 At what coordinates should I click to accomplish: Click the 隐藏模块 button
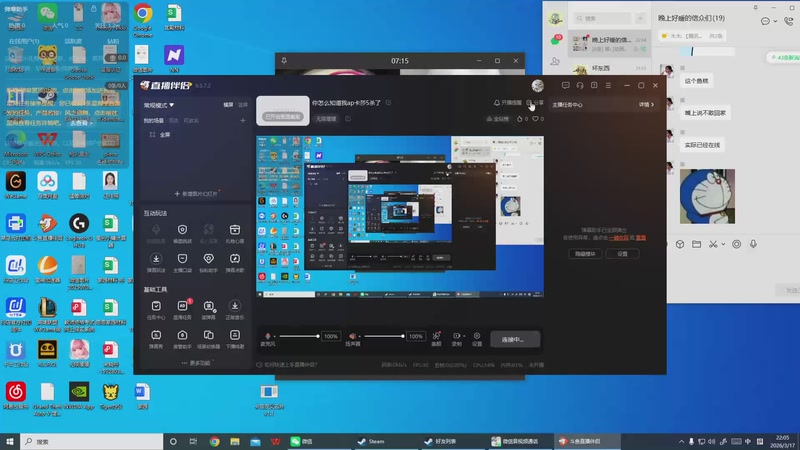point(585,254)
